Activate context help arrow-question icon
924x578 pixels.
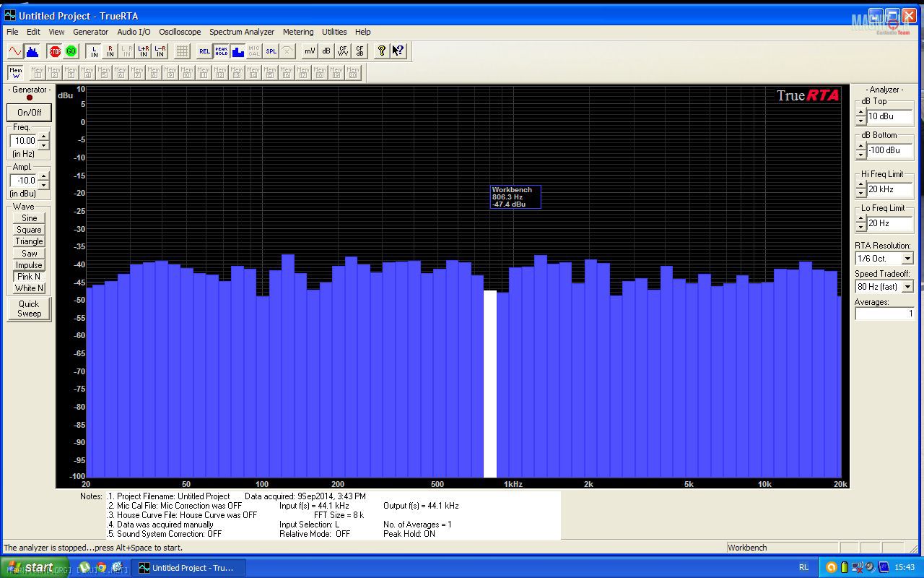click(x=398, y=51)
